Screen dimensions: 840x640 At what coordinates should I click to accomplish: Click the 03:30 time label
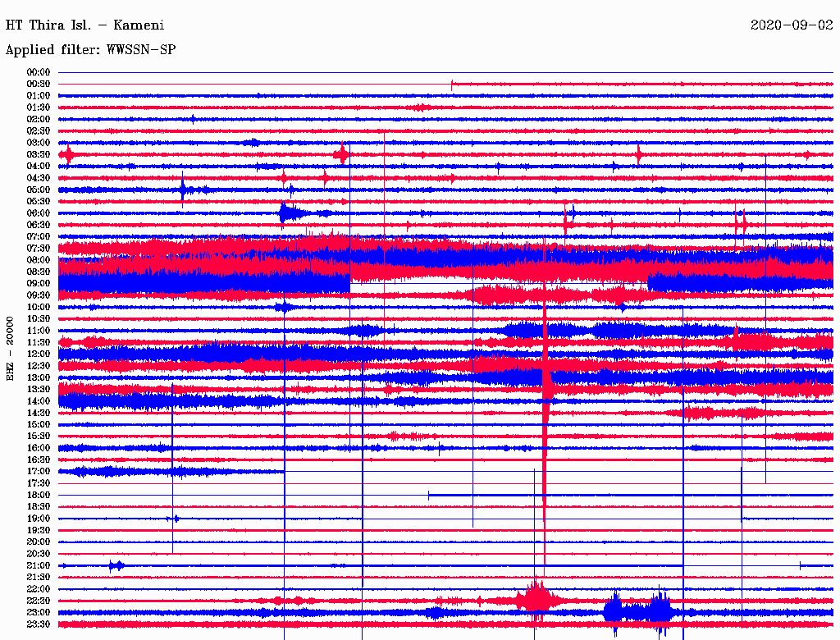click(x=39, y=155)
